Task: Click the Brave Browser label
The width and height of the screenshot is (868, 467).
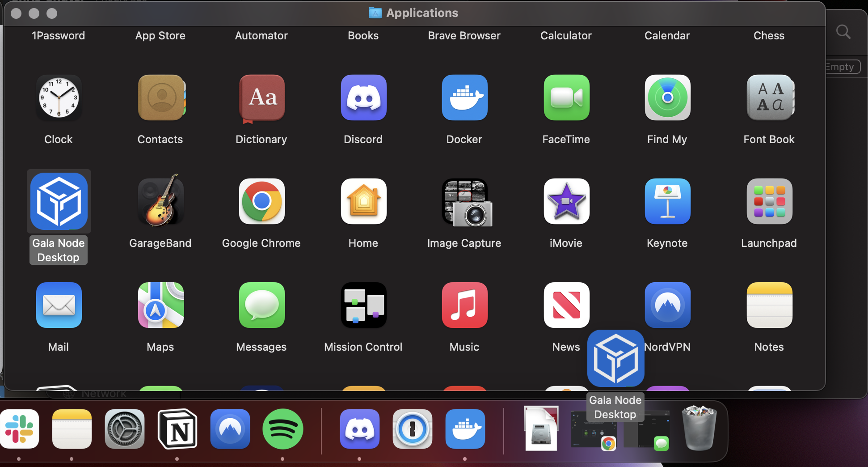Action: pyautogui.click(x=464, y=36)
